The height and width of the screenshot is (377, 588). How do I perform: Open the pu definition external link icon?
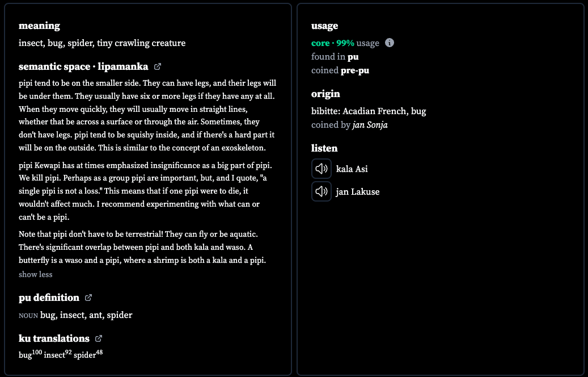click(x=88, y=298)
